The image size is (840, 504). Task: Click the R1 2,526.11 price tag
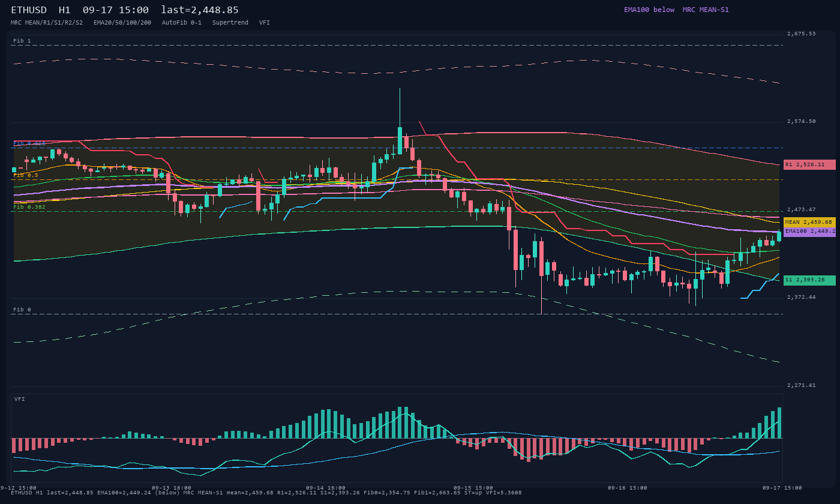click(x=809, y=164)
